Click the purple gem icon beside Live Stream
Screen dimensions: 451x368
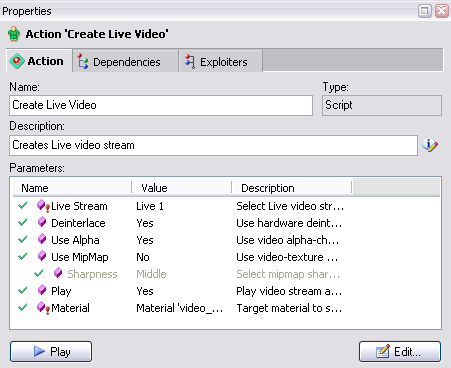[x=42, y=205]
